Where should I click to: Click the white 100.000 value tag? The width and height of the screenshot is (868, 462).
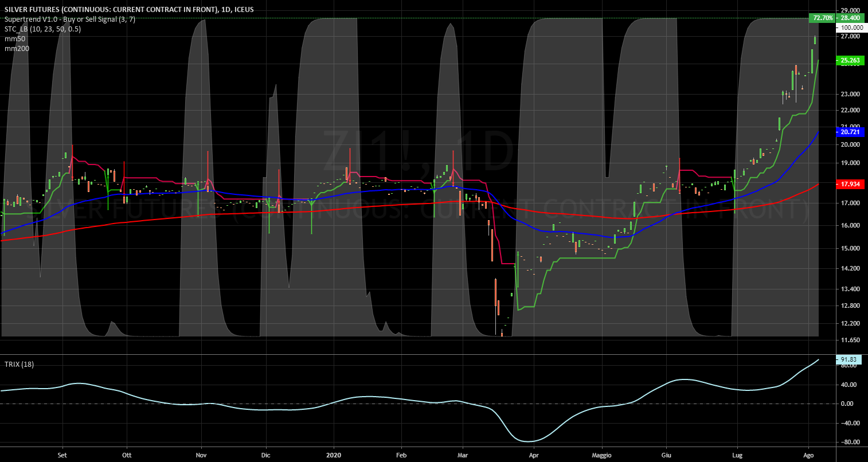[x=851, y=28]
